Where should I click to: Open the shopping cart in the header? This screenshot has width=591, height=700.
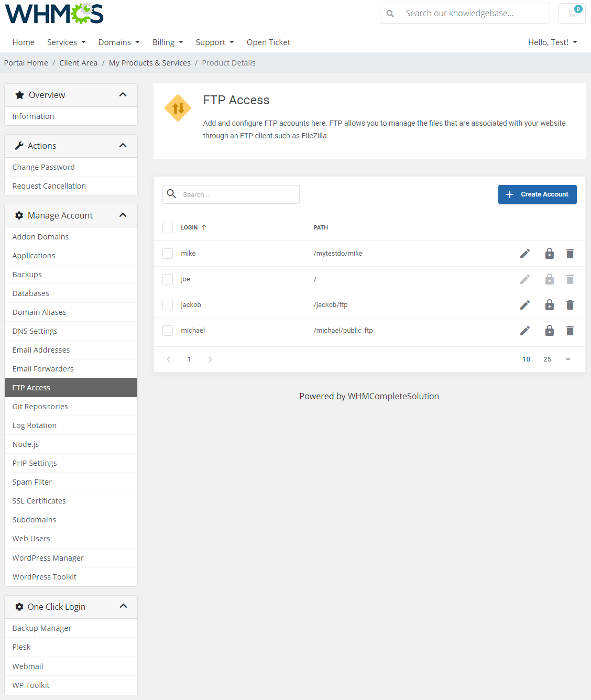[571, 13]
